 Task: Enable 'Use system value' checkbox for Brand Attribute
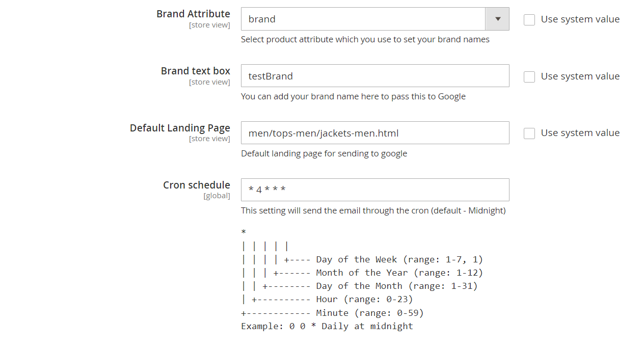coord(529,19)
